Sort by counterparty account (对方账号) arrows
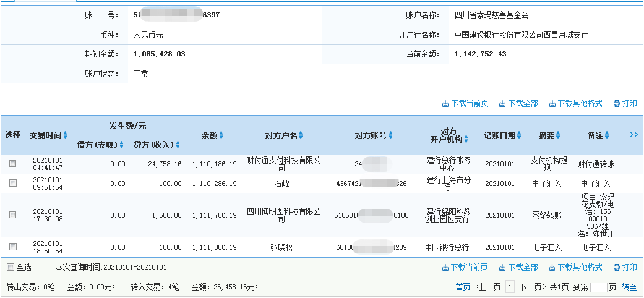The width and height of the screenshot is (644, 298). [390, 135]
